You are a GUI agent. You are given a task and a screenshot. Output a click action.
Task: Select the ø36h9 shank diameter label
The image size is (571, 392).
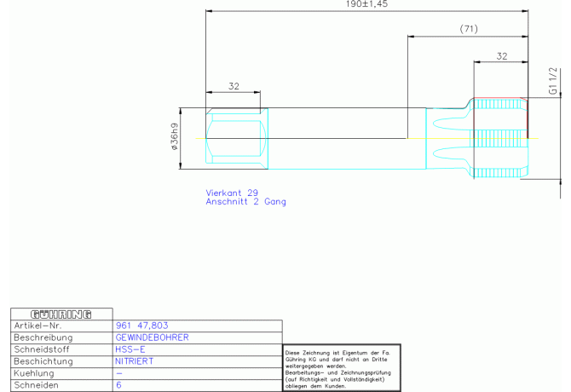(175, 136)
